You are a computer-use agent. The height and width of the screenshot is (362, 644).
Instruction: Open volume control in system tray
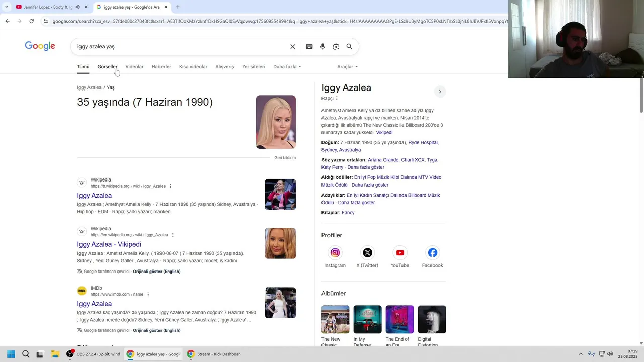[610, 354]
